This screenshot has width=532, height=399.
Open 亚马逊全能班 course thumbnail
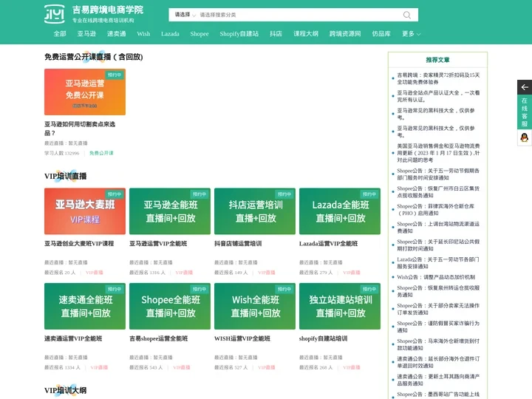coord(170,211)
